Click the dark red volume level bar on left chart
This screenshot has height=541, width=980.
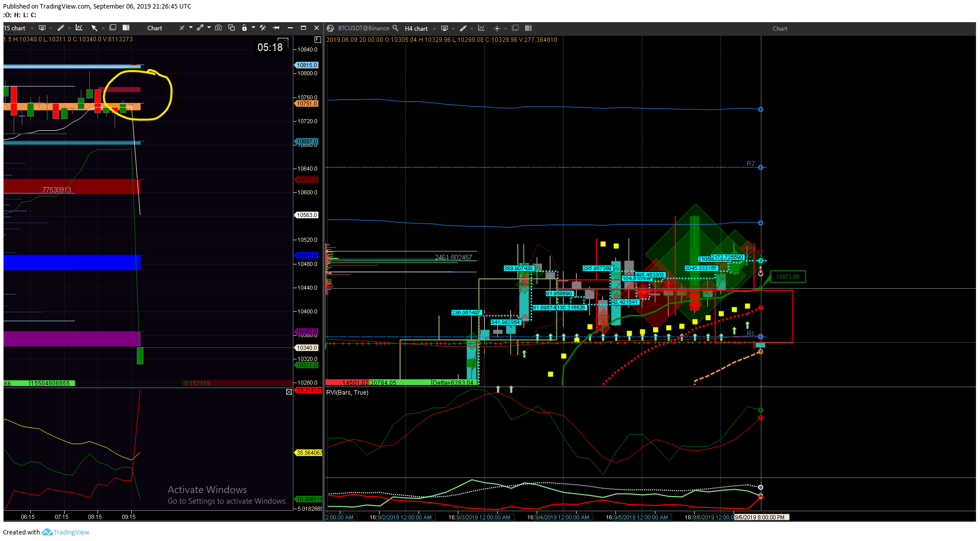pos(72,186)
